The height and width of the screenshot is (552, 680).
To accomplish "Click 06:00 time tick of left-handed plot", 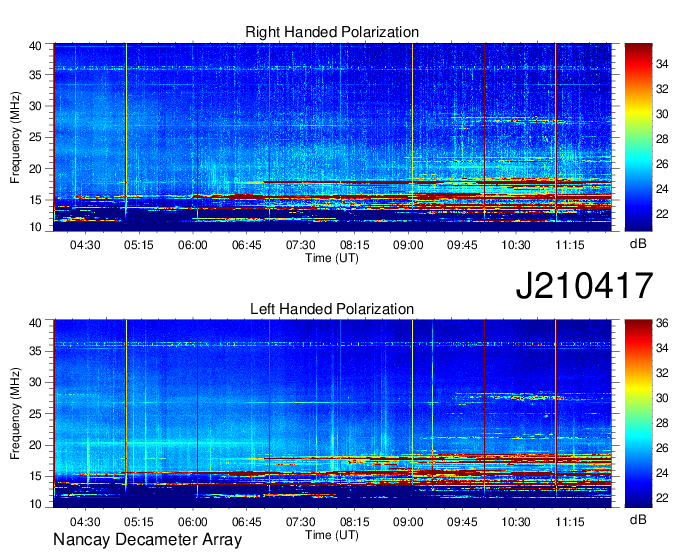I will [193, 522].
